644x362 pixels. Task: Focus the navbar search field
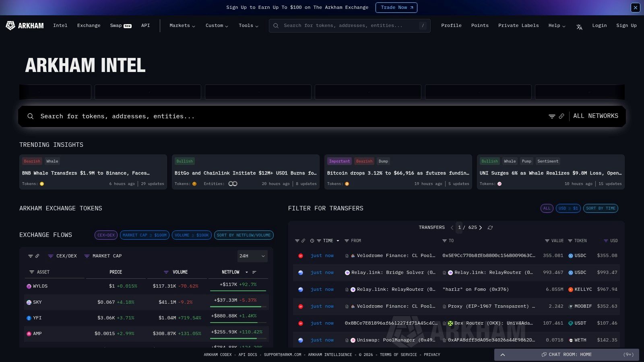pyautogui.click(x=350, y=26)
